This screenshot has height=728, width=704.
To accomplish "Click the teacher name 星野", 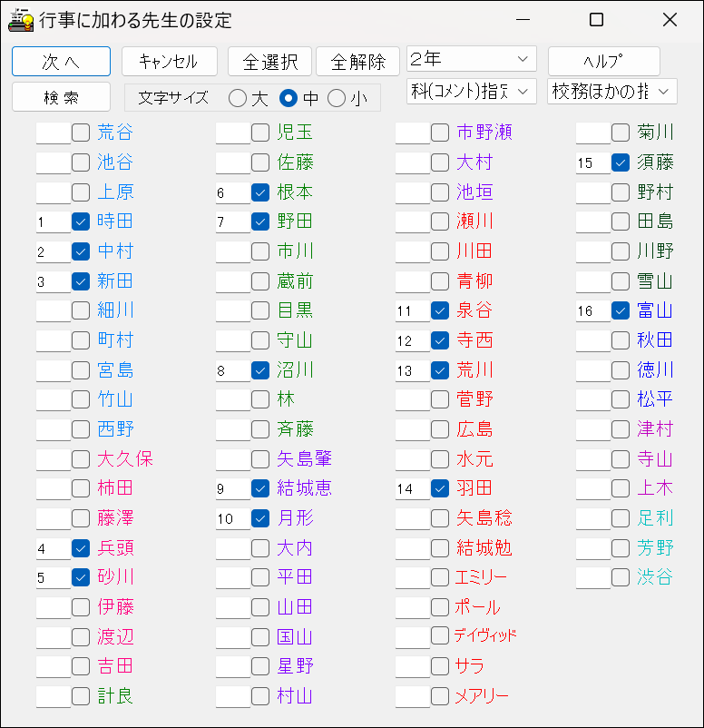I will [295, 666].
